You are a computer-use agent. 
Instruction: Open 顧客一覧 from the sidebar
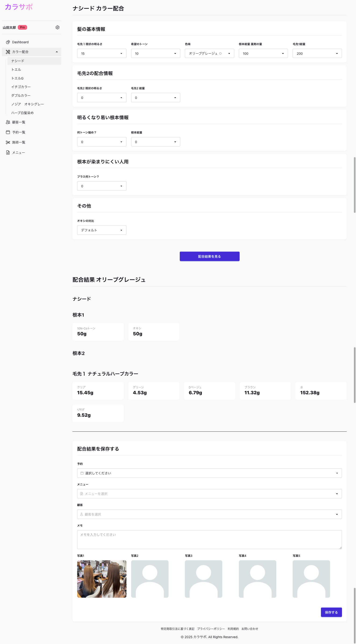pyautogui.click(x=32, y=122)
